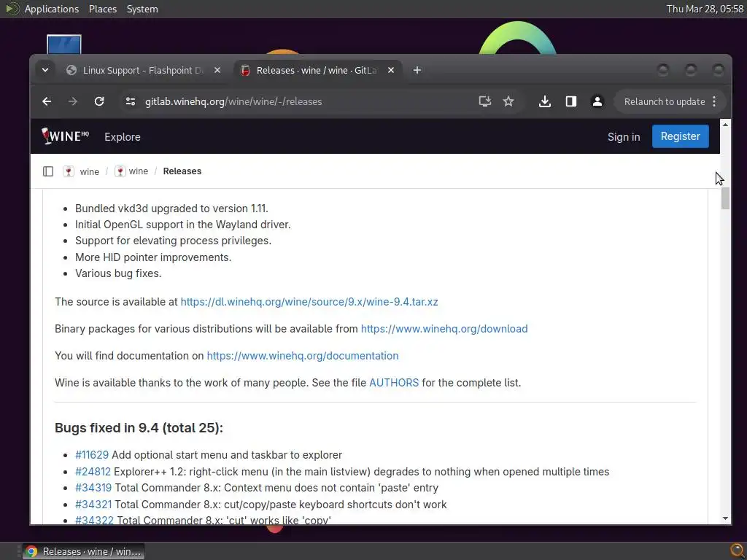The height and width of the screenshot is (560, 747).
Task: Install app icon in address bar
Action: point(484,101)
